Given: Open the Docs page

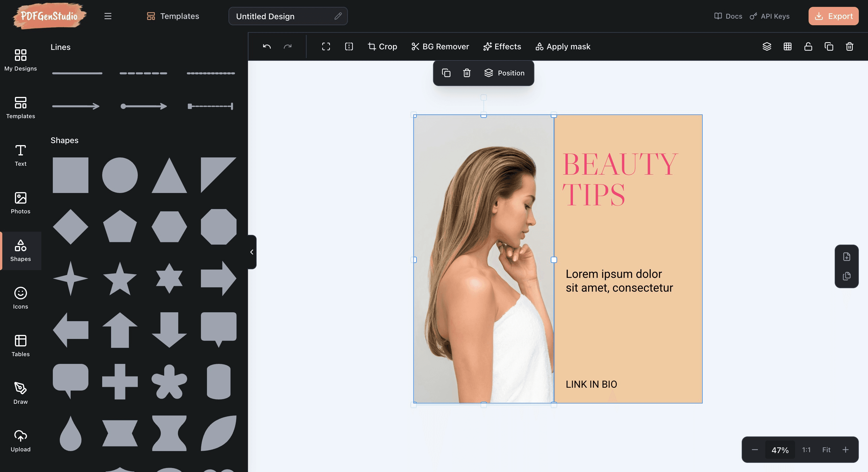Looking at the screenshot, I should [x=728, y=16].
